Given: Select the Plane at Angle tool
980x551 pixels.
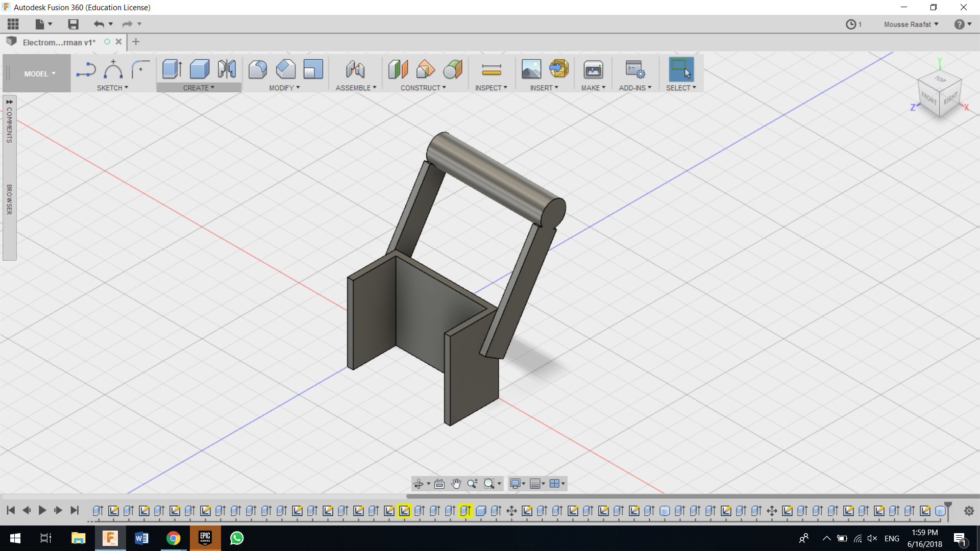Looking at the screenshot, I should (x=426, y=69).
